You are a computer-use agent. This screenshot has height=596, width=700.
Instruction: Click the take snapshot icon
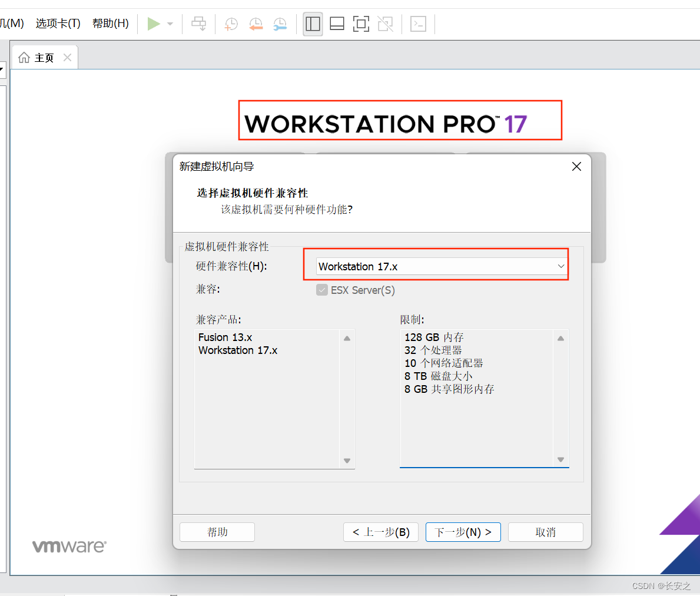pyautogui.click(x=231, y=24)
